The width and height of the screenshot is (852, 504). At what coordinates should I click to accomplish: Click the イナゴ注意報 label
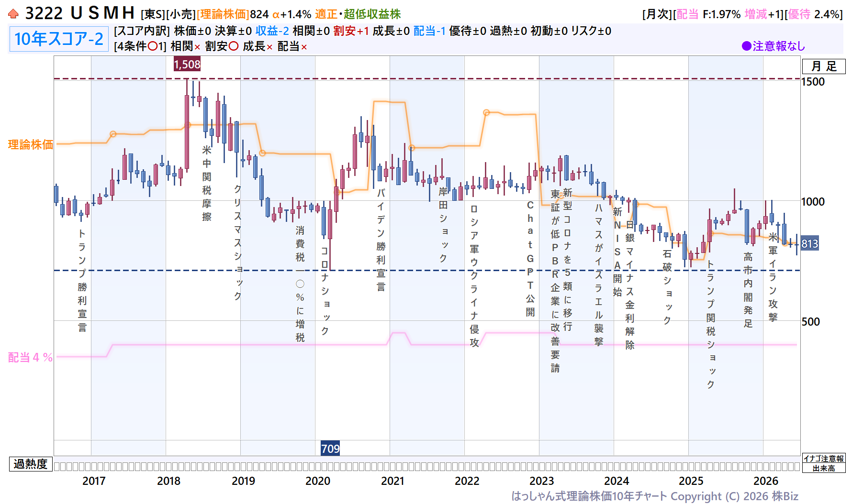click(824, 459)
